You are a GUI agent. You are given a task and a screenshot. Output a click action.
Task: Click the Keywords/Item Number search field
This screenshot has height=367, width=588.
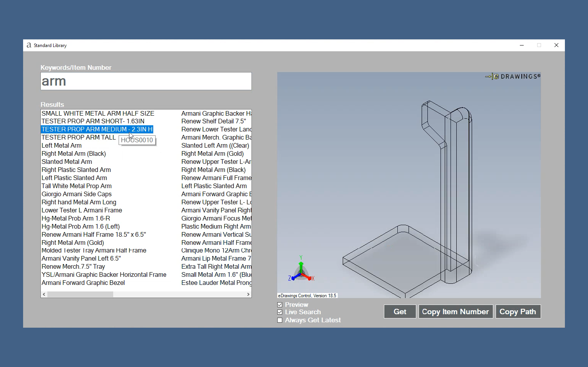pyautogui.click(x=146, y=81)
